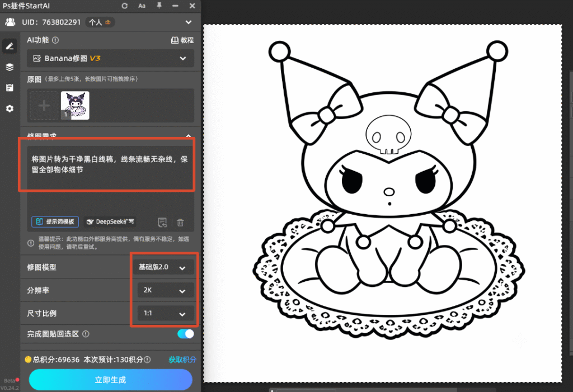
Task: Click the info icon beside 完成图贴回选区
Action: (86, 334)
